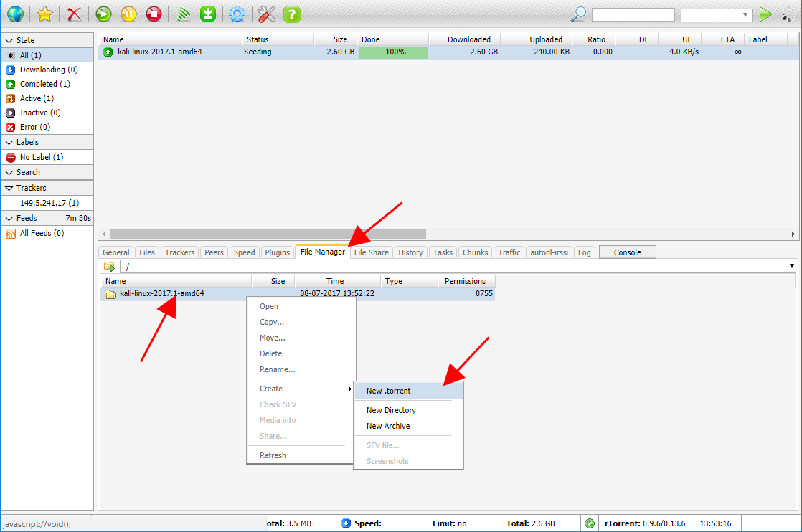This screenshot has height=532, width=802.
Task: Select the Completed (1) filter
Action: pos(47,84)
